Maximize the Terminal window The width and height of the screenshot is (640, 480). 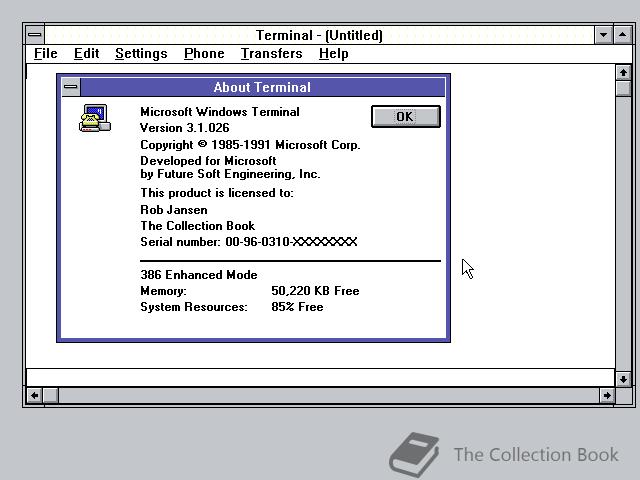pos(622,35)
